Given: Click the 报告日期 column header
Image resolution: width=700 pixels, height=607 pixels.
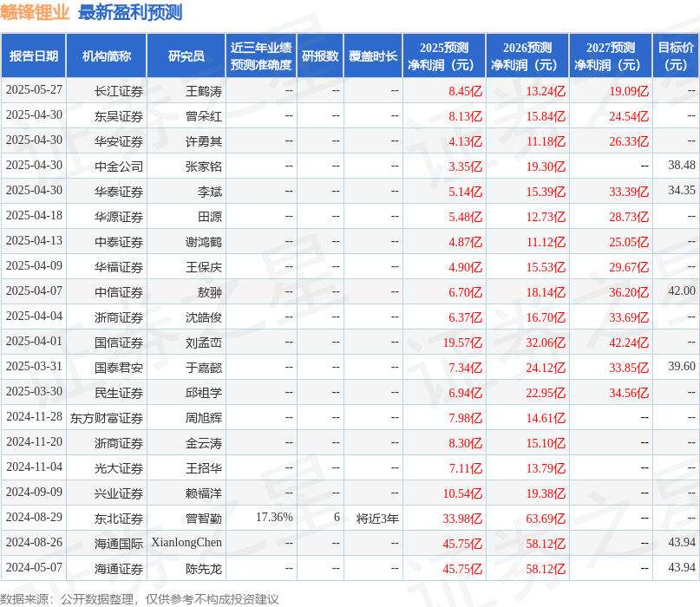Looking at the screenshot, I should click(34, 55).
